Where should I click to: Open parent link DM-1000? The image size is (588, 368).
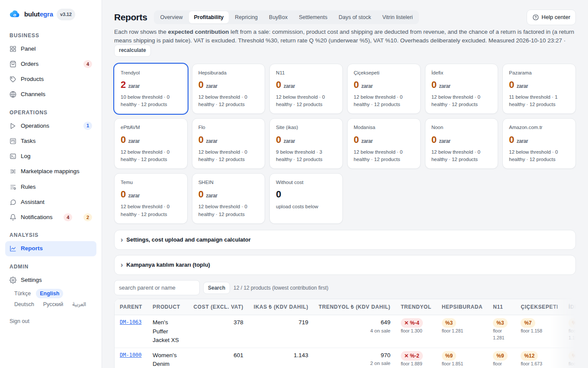pos(131,355)
